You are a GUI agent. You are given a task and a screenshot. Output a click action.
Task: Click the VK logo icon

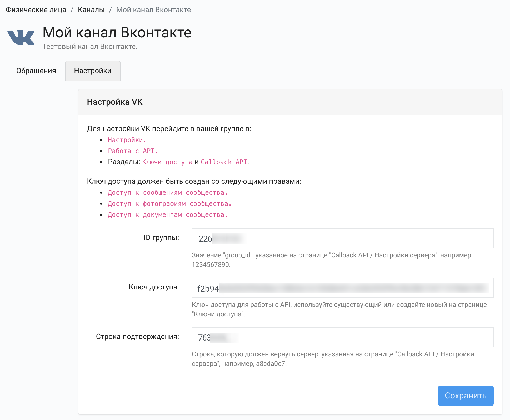pyautogui.click(x=21, y=38)
